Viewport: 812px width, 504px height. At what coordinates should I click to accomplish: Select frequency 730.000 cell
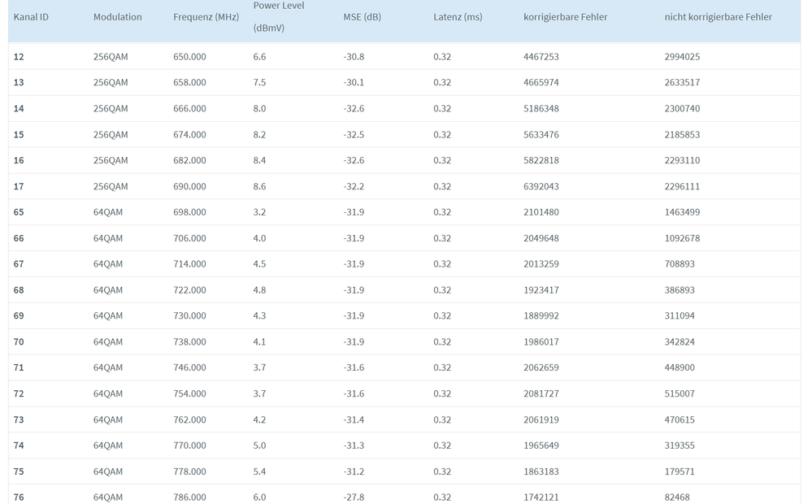pos(189,316)
